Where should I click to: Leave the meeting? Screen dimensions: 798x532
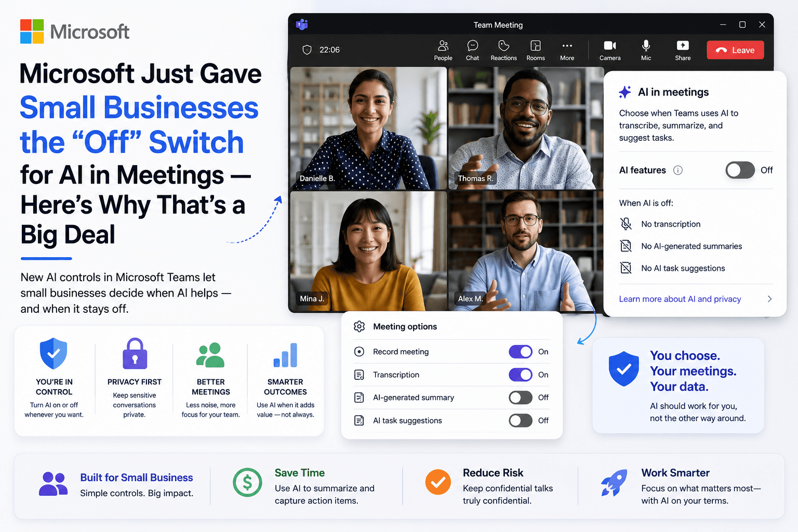pos(735,50)
